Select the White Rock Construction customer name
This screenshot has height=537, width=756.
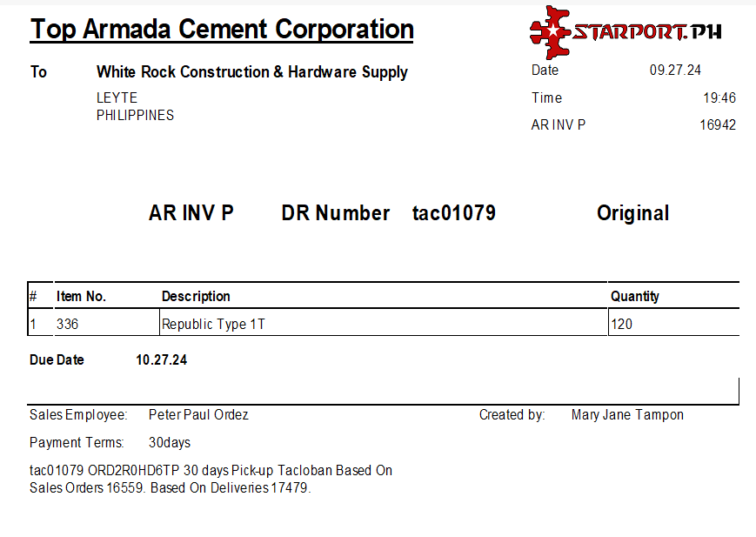tap(251, 72)
